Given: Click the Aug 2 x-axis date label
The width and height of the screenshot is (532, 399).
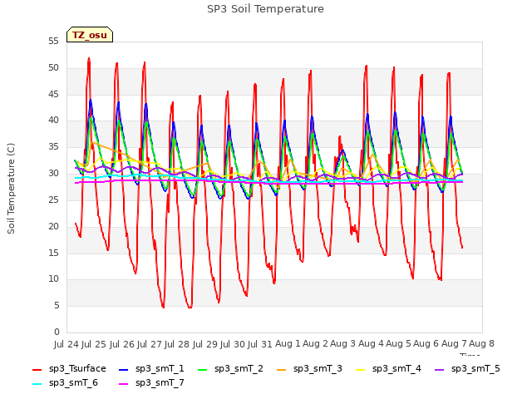Looking at the screenshot, I should [x=316, y=343].
